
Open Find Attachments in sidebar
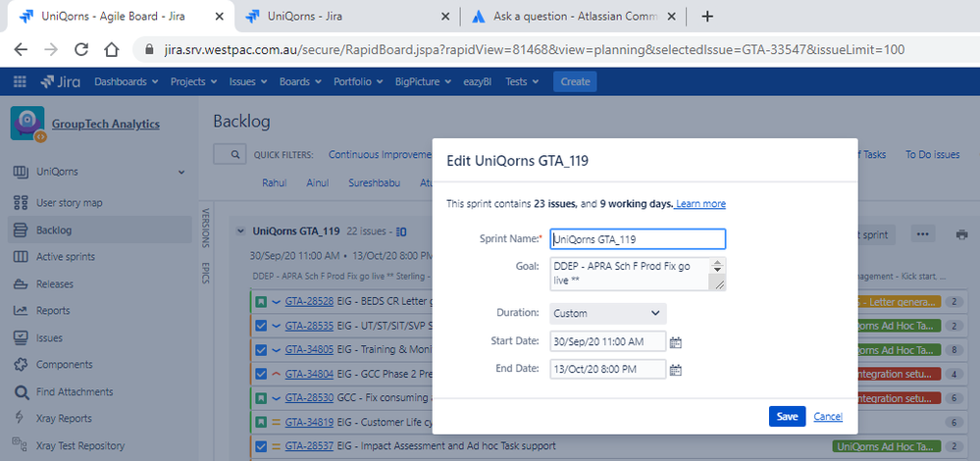click(x=75, y=392)
